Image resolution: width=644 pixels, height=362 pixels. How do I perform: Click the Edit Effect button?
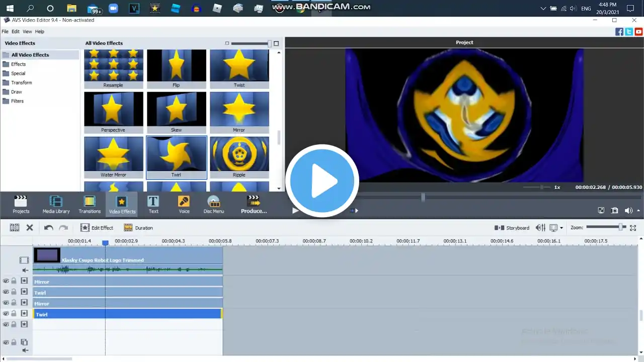97,228
